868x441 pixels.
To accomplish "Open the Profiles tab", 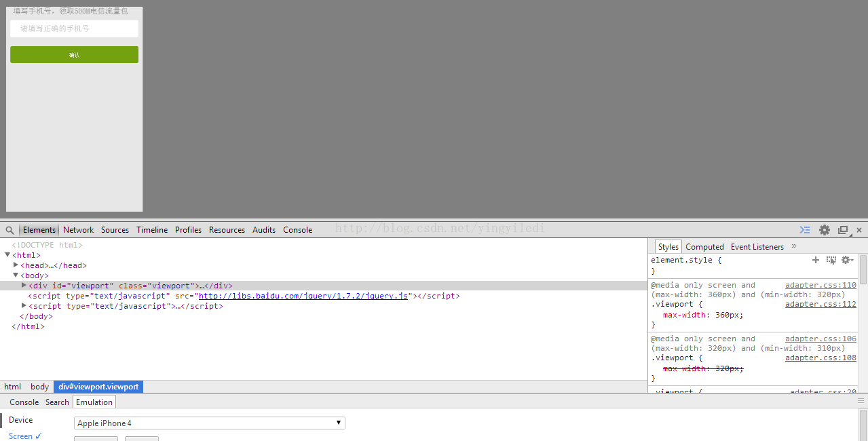I will point(188,230).
